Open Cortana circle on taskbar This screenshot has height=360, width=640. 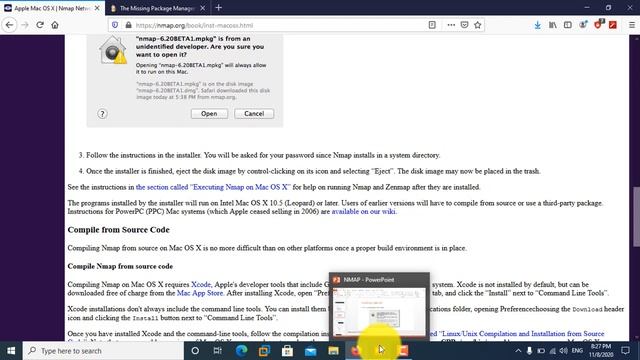pos(195,351)
